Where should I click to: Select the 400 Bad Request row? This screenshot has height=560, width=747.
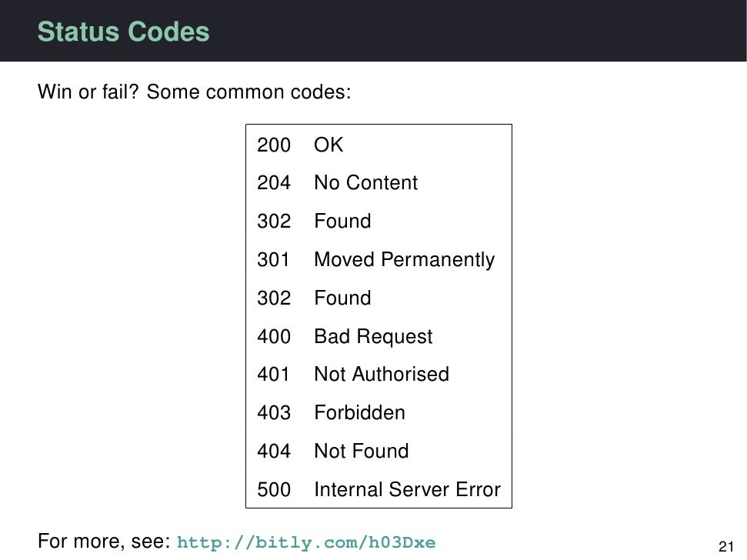pos(379,336)
